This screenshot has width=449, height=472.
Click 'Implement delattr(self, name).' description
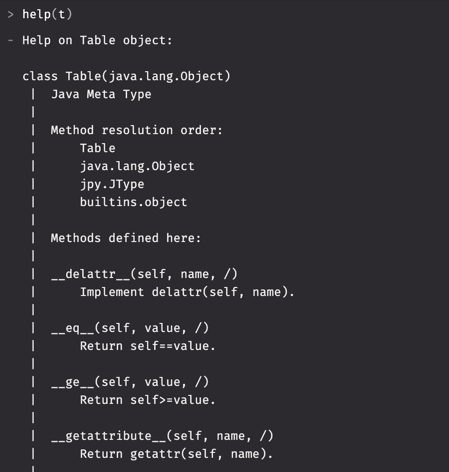point(187,292)
